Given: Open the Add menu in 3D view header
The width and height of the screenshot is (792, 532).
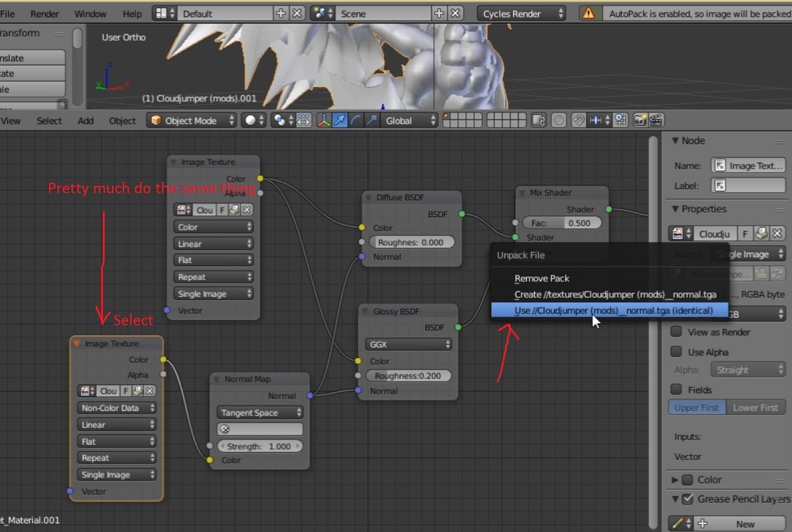Looking at the screenshot, I should pyautogui.click(x=85, y=120).
